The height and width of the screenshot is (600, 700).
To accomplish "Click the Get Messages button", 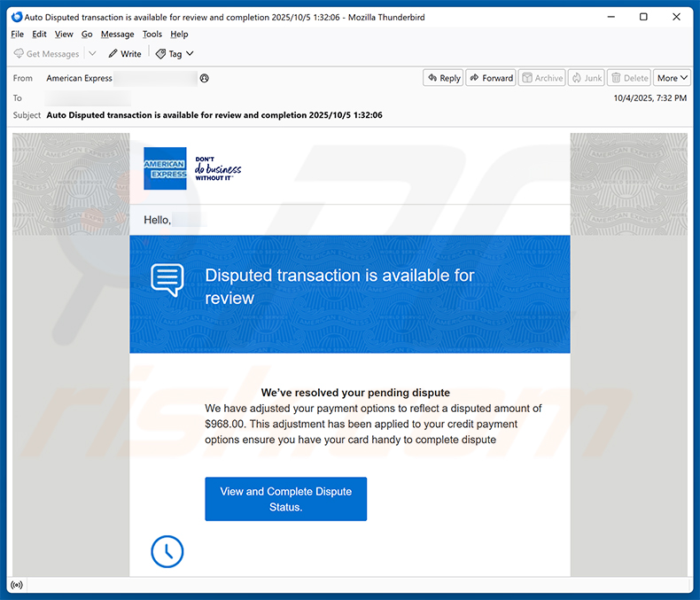I will coord(46,53).
